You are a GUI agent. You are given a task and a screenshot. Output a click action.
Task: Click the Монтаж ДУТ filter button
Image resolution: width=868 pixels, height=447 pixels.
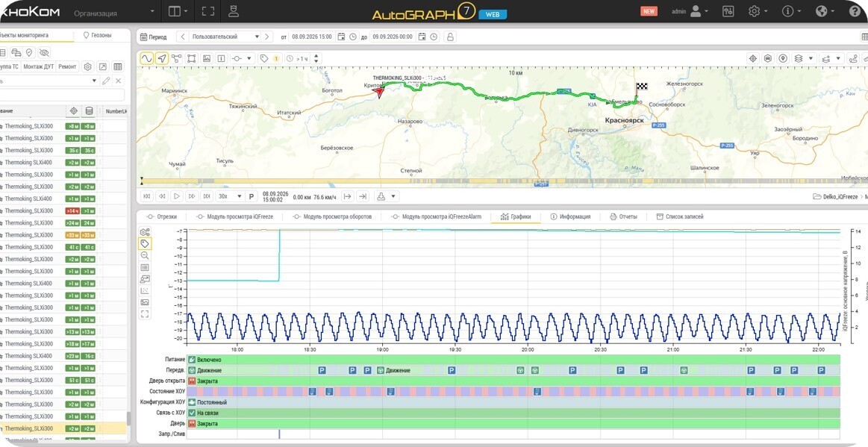[x=38, y=66]
